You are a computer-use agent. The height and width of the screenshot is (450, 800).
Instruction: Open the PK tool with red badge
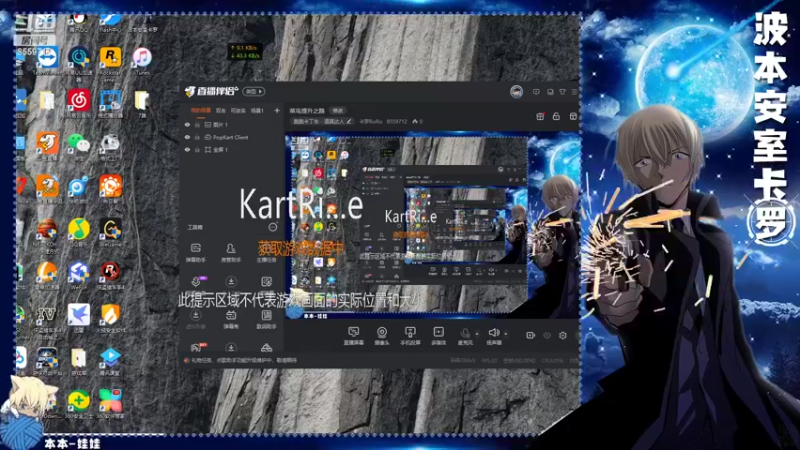(x=197, y=347)
